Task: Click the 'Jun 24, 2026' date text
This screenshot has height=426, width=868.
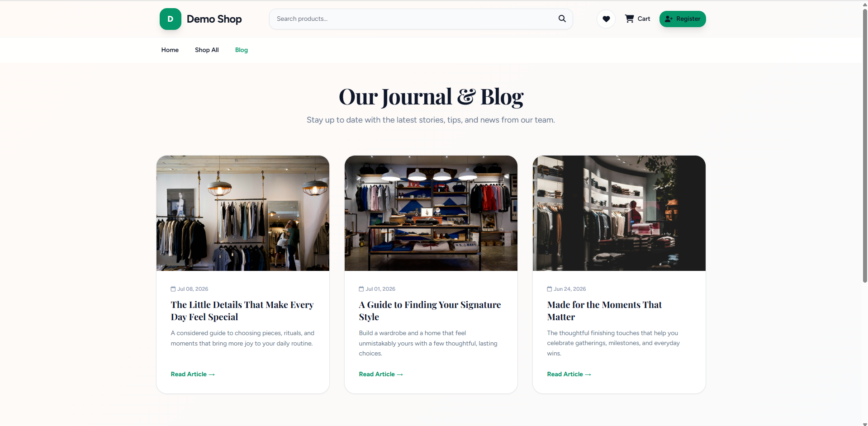Action: click(x=570, y=289)
